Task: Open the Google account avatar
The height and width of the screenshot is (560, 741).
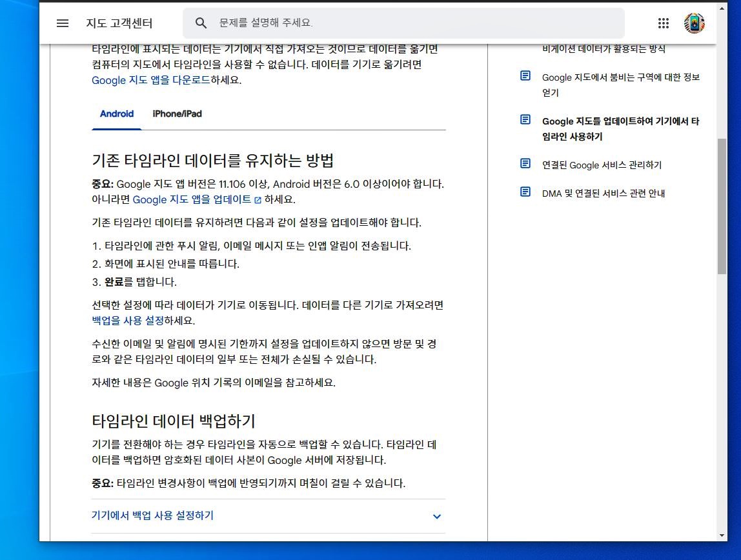Action: [x=694, y=23]
